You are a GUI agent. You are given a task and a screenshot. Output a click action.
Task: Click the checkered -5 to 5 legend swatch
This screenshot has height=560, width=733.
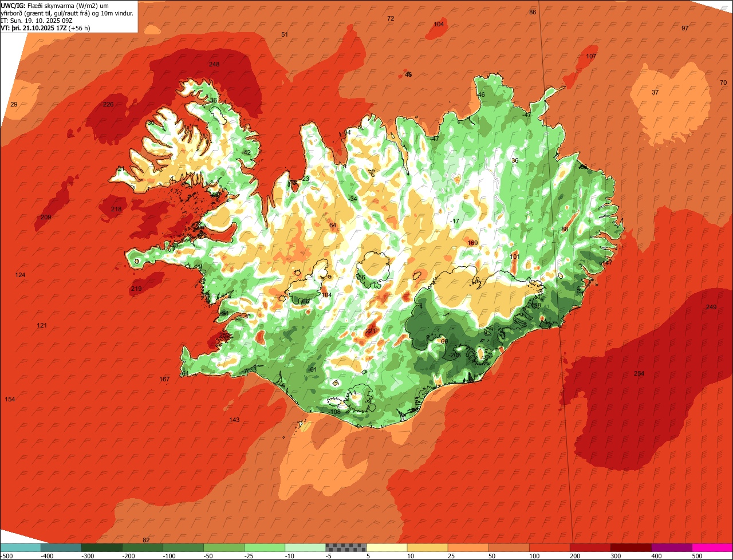pyautogui.click(x=346, y=547)
